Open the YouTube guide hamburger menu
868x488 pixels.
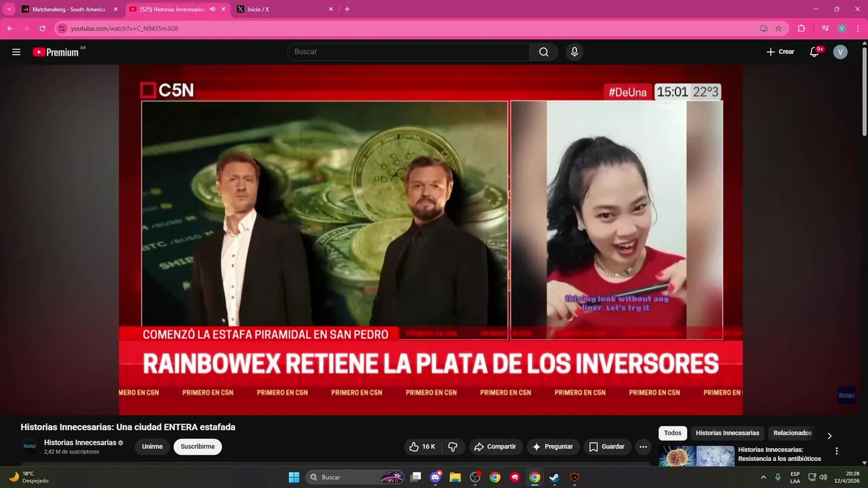tap(16, 52)
